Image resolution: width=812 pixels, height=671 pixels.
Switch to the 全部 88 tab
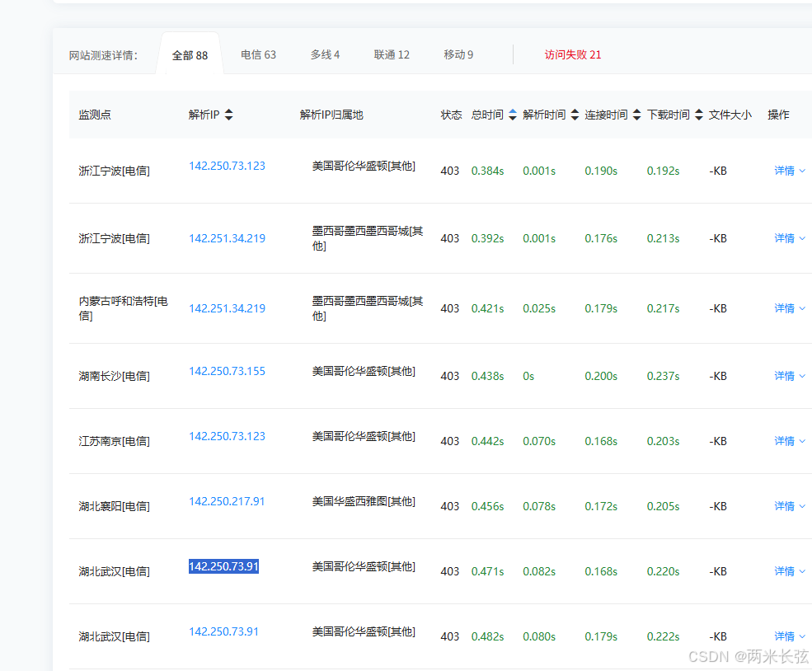[x=190, y=54]
